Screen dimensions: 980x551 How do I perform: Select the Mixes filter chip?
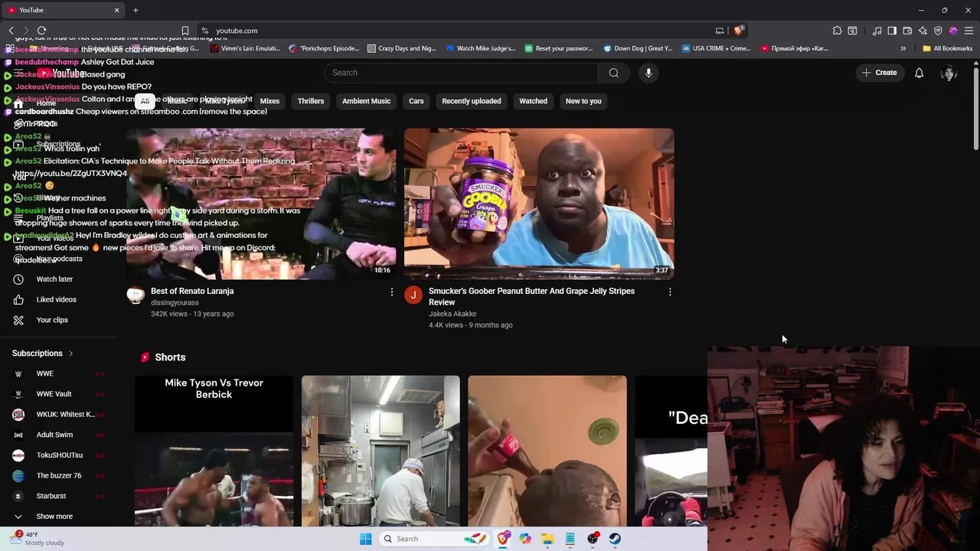269,101
